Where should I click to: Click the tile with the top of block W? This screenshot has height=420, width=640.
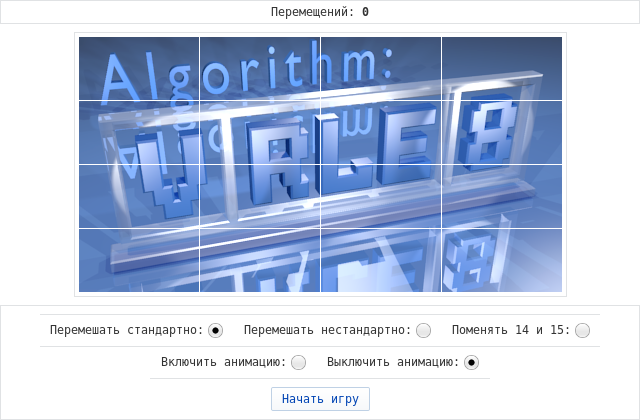pos(139,133)
